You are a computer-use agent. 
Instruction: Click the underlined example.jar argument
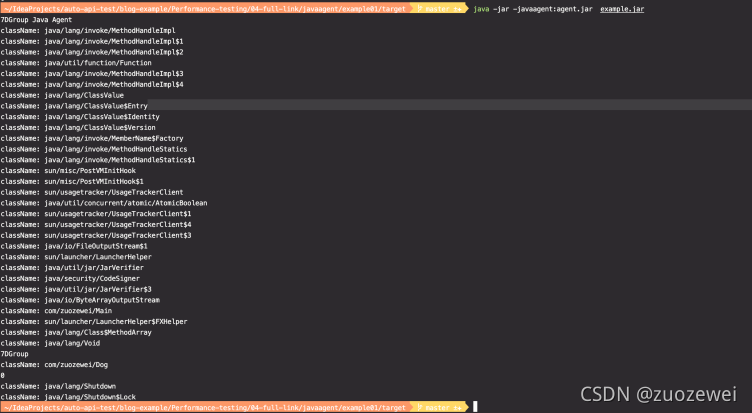click(x=622, y=9)
